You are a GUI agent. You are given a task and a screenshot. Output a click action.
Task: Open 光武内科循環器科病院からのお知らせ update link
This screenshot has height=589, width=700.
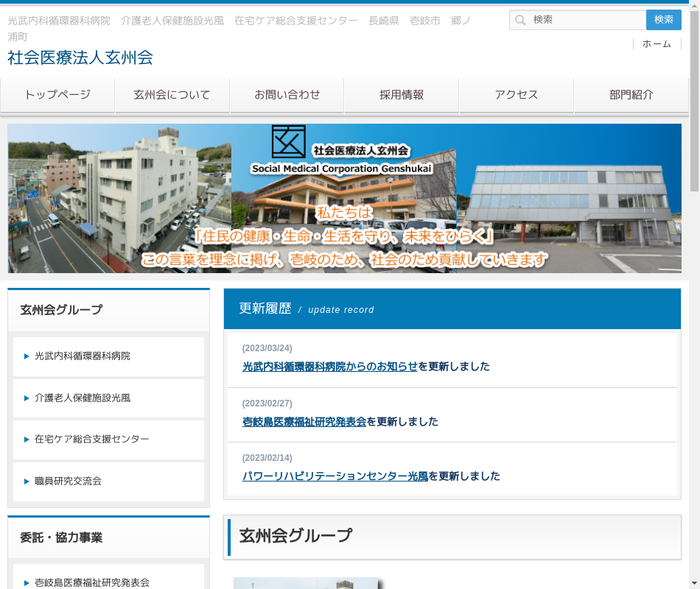pyautogui.click(x=330, y=367)
